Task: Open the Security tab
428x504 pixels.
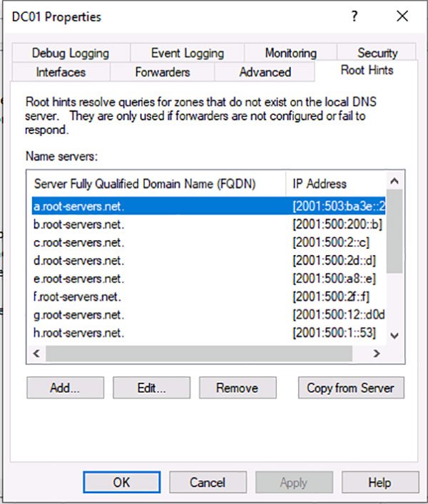Action: tap(377, 53)
